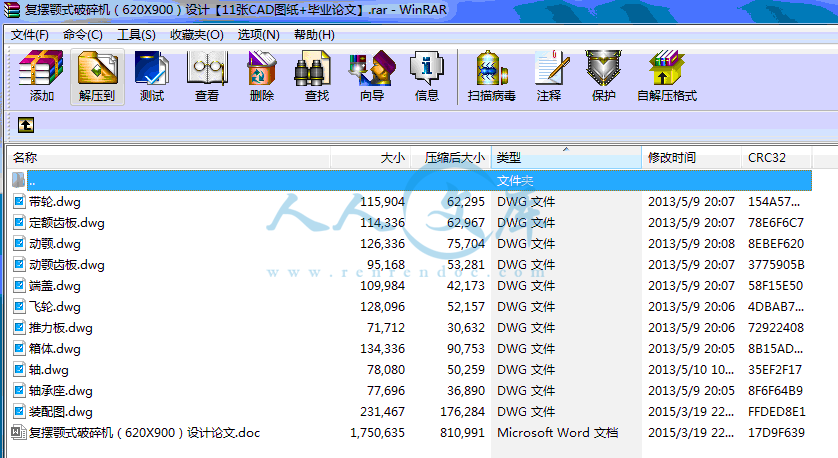The image size is (838, 458).
Task: Click the 查找 (Find) binoculars icon
Action: [313, 68]
